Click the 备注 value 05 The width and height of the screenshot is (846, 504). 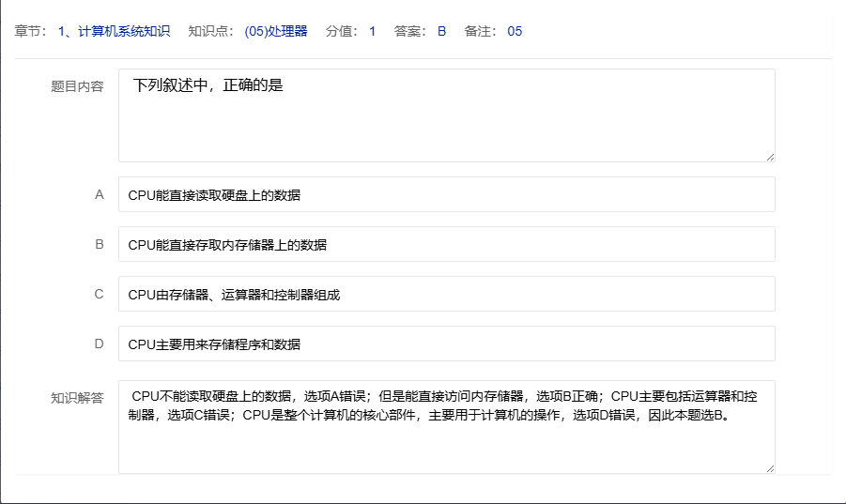pos(515,31)
